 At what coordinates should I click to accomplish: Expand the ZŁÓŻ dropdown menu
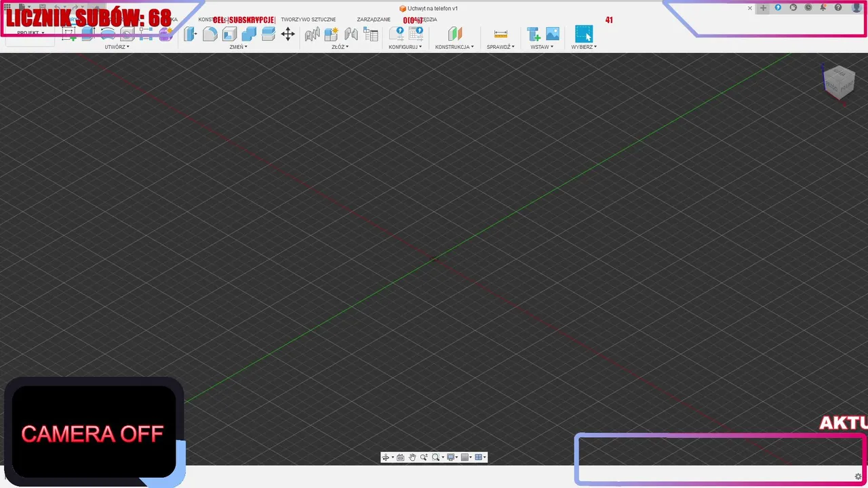(x=340, y=47)
